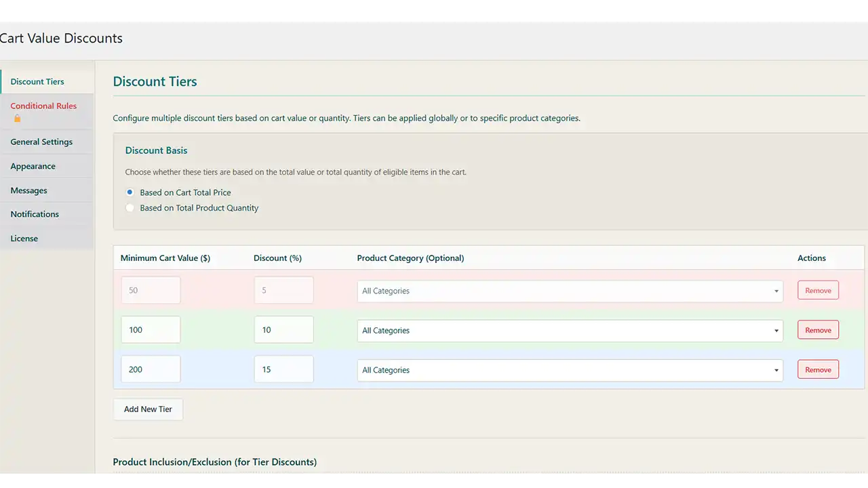Remove the 200 minimum cart value tier
Viewport: 868px width, 488px height.
click(x=818, y=370)
